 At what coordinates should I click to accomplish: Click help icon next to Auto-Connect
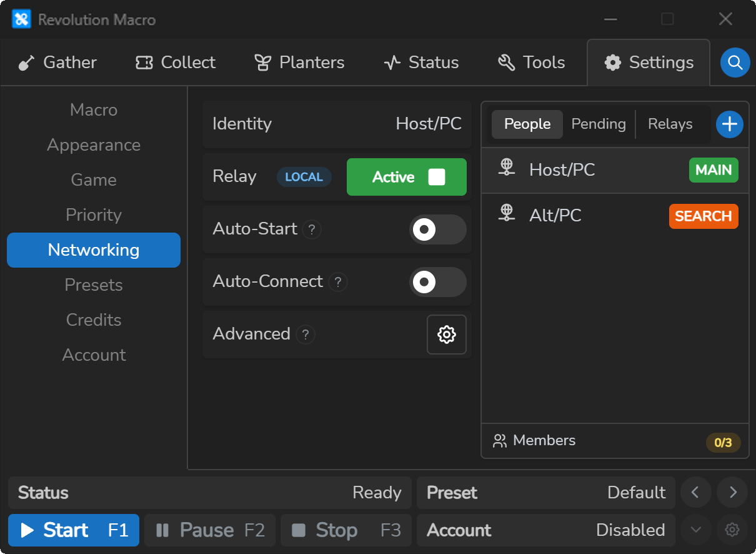[338, 282]
